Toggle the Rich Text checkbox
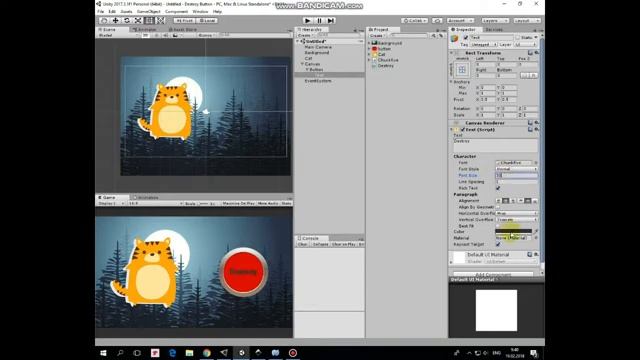The width and height of the screenshot is (640, 360). 498,188
